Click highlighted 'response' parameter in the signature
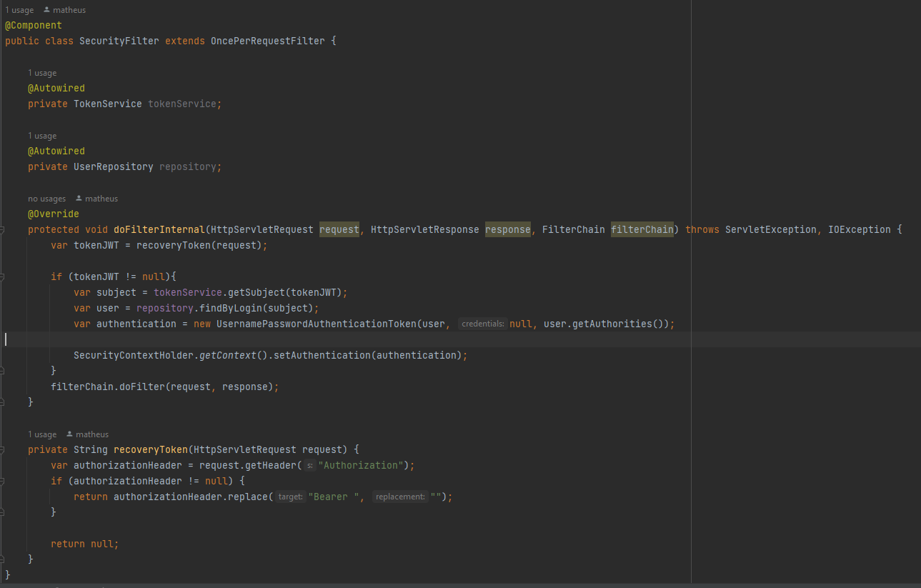The width and height of the screenshot is (921, 588). (x=508, y=230)
